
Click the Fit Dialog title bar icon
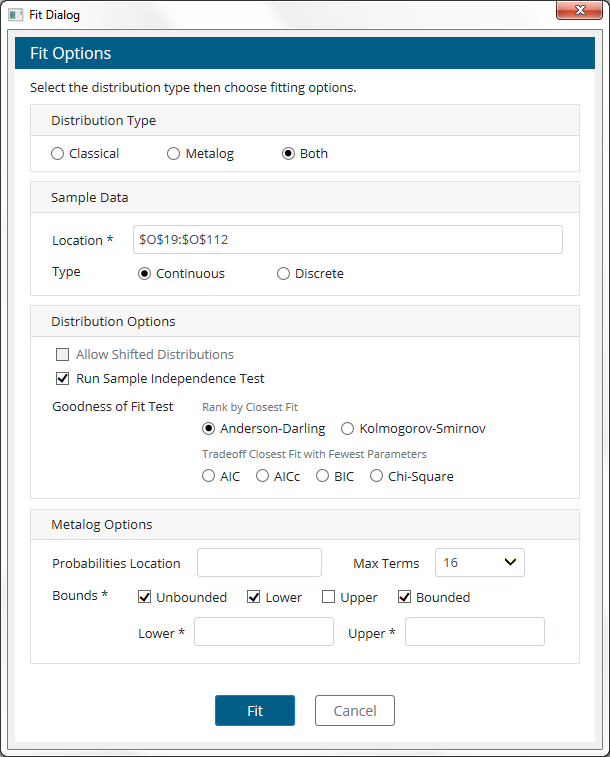(15, 16)
